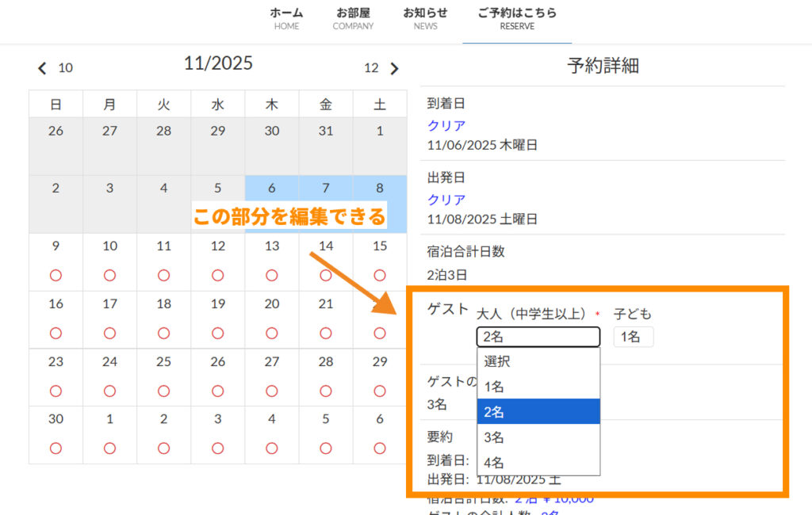Select the availability circle on November 9

coord(56,275)
